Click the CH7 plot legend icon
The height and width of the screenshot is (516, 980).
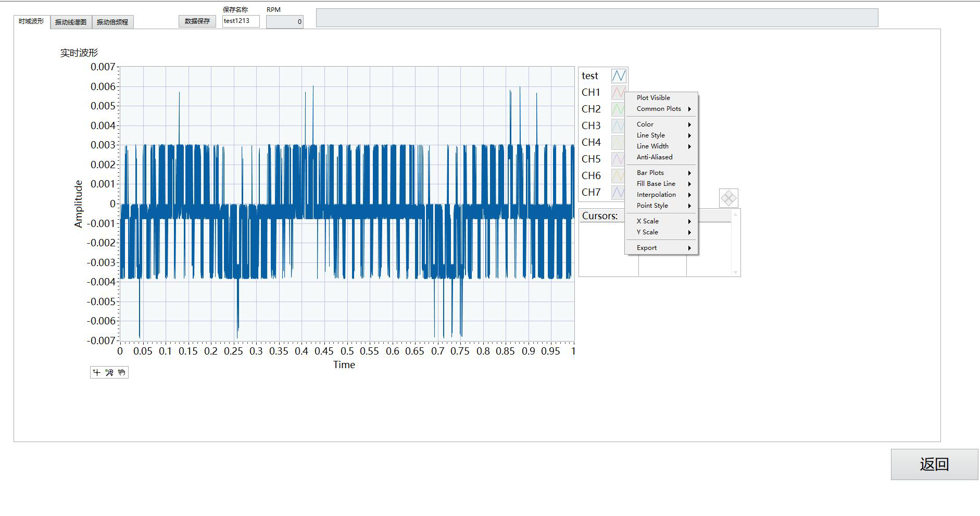click(618, 193)
